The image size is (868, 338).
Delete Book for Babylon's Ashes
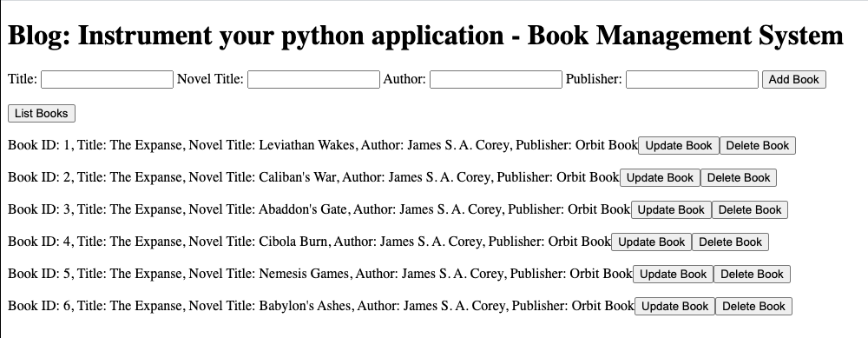coord(753,307)
